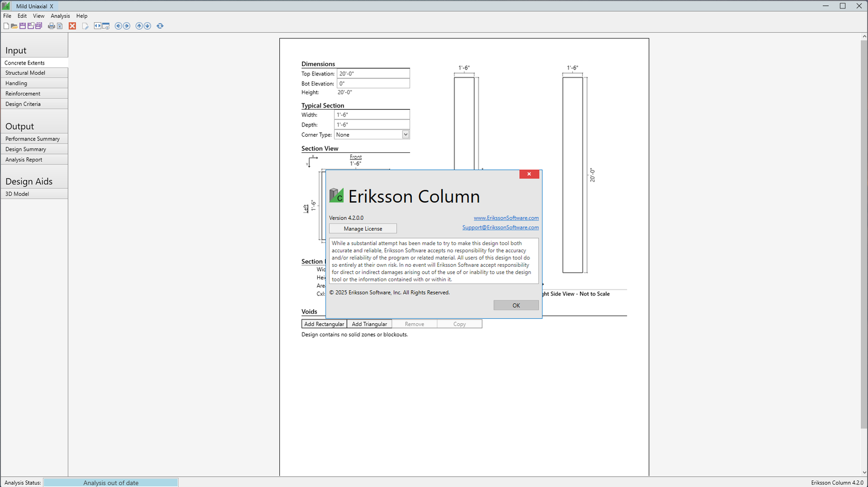Screen dimensions: 868x487
Task: Click the page with pencil edit icon
Action: (85, 26)
